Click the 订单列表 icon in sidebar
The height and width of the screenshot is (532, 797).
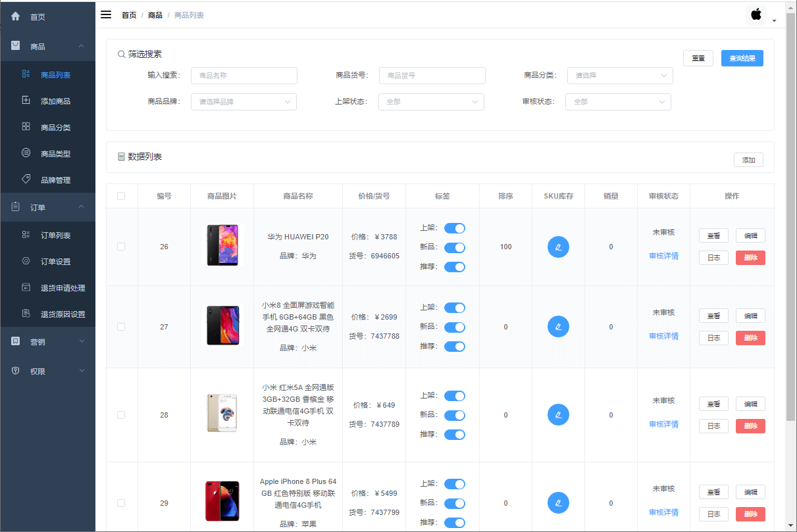coord(26,235)
